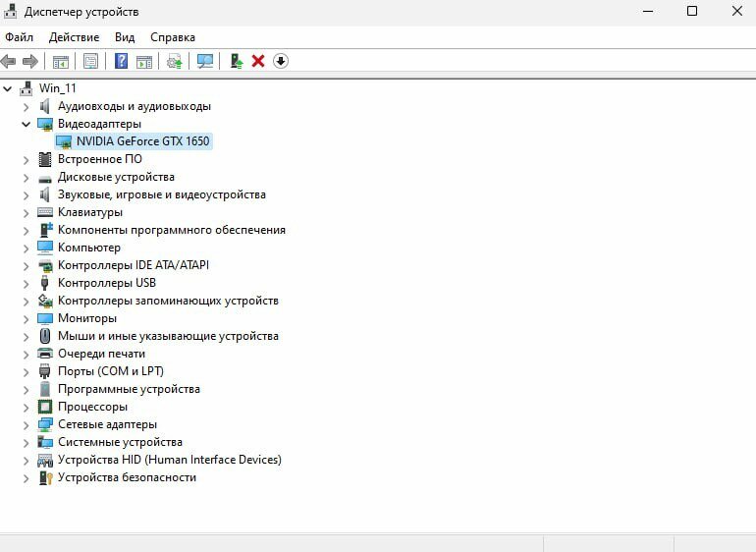The image size is (756, 552).
Task: Click the red X uninstall device icon
Action: point(258,61)
